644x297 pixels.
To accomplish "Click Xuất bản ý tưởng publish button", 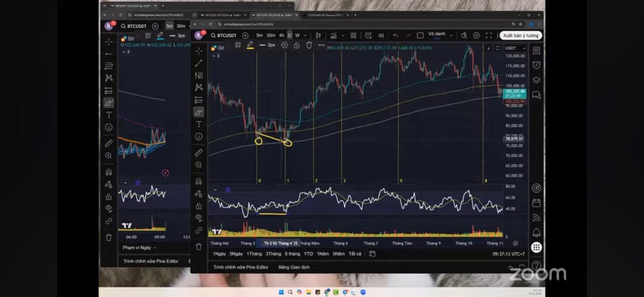I will (x=520, y=35).
